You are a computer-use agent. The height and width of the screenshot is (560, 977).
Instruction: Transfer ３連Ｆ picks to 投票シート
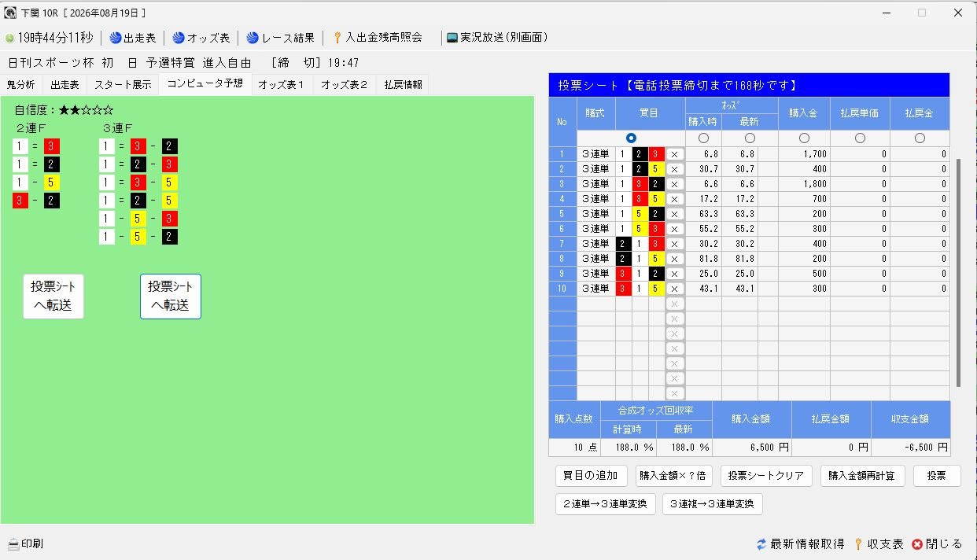(171, 297)
